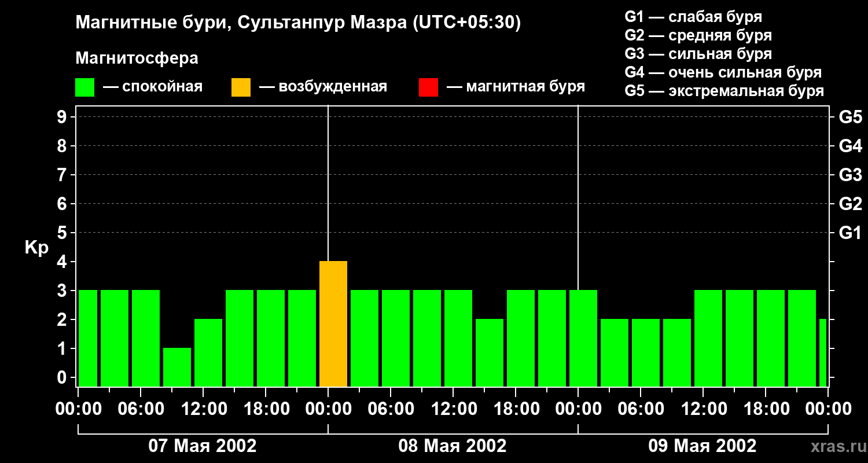
Task: Click the 'G2 — средняя буря' legend line
Action: tap(698, 35)
